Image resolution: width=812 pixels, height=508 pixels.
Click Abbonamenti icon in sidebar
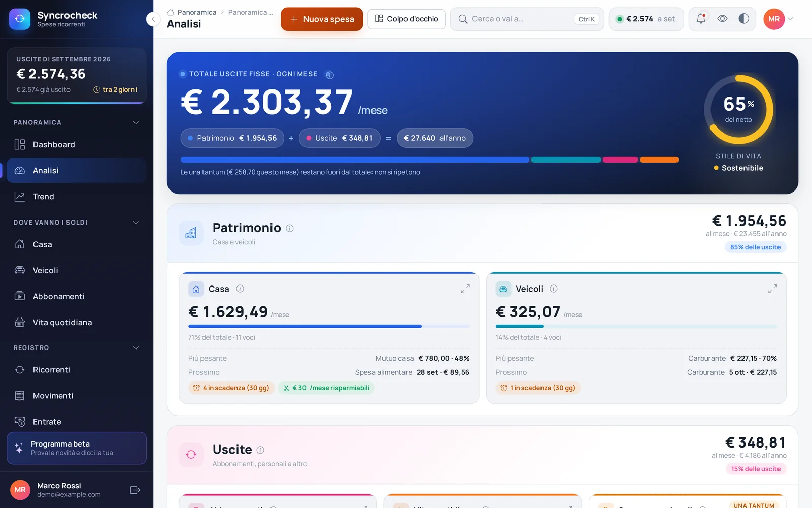[20, 296]
